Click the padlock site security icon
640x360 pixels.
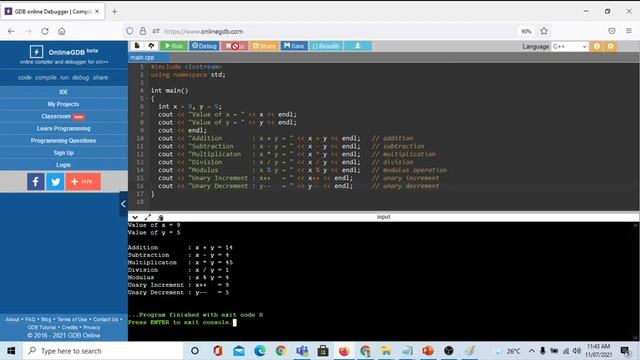(x=143, y=31)
